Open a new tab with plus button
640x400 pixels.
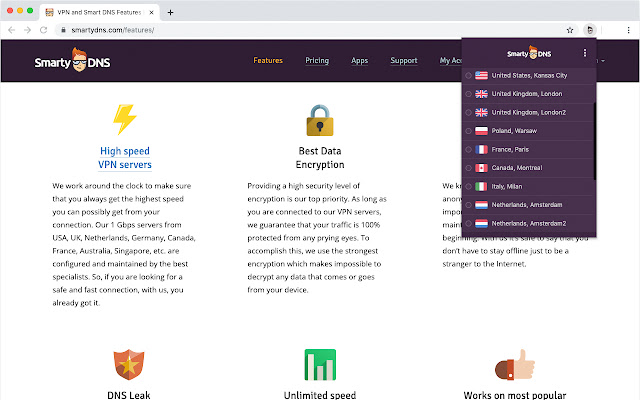(x=170, y=12)
